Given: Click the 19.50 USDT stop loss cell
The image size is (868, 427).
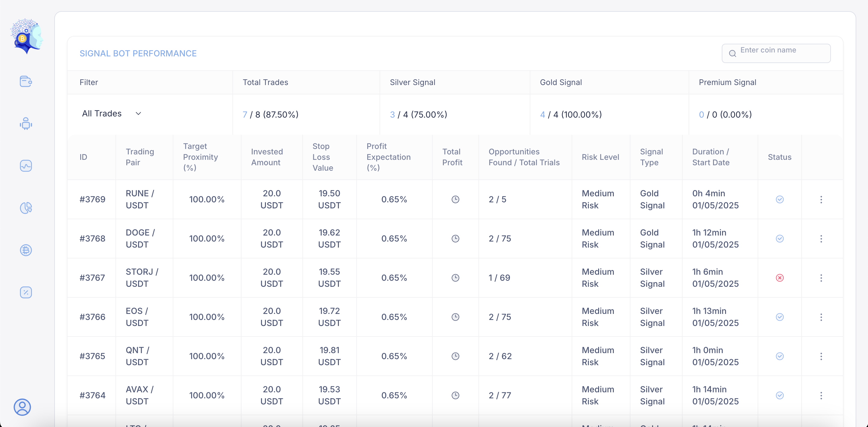Looking at the screenshot, I should [x=329, y=200].
